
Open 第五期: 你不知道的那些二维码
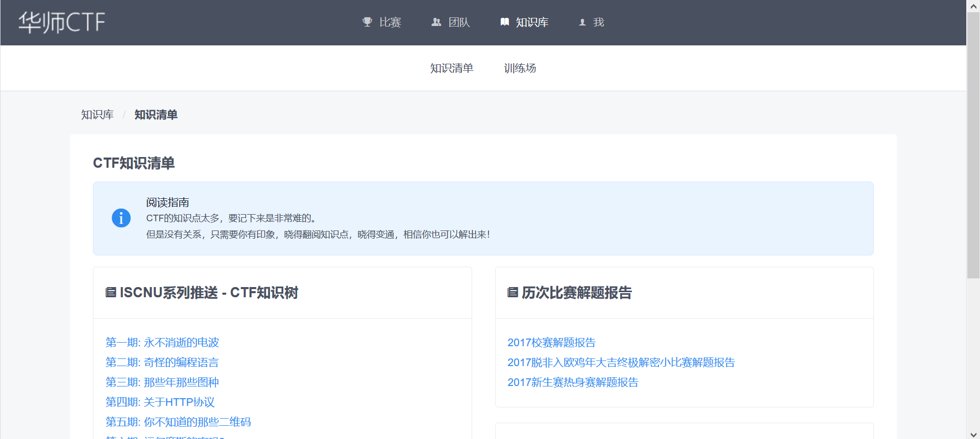point(178,422)
